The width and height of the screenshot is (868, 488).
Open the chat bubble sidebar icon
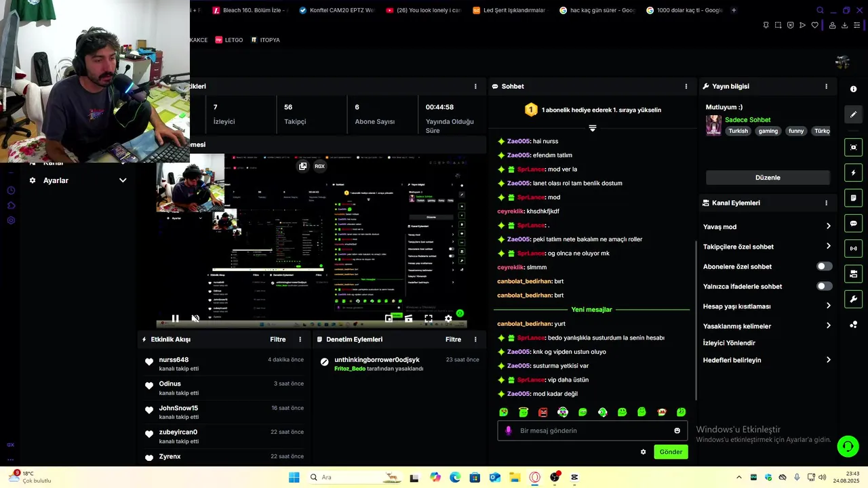(853, 224)
